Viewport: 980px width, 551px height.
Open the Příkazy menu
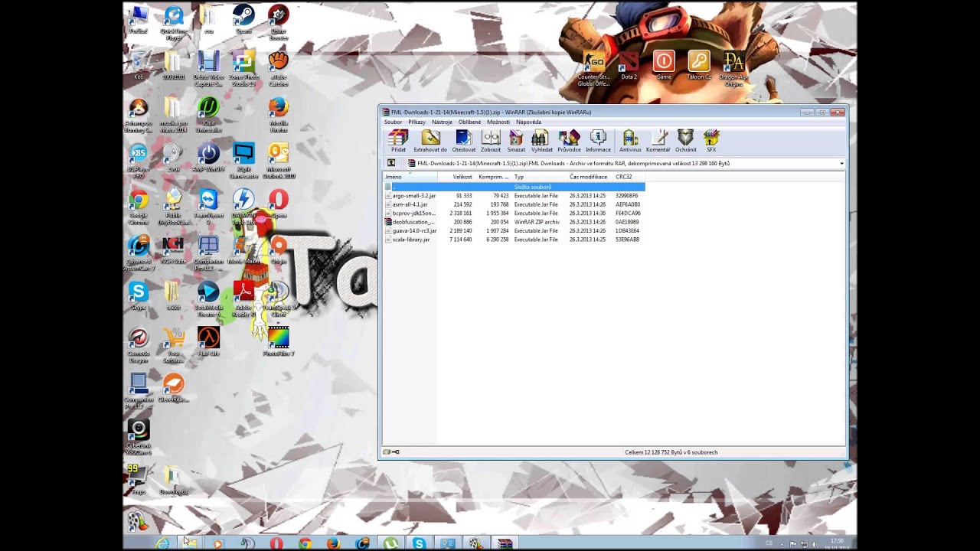pyautogui.click(x=416, y=122)
